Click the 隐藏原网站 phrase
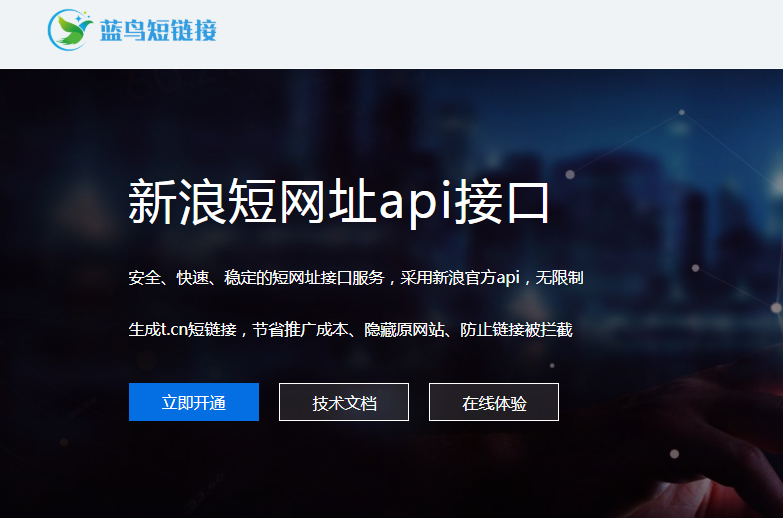 pyautogui.click(x=404, y=330)
